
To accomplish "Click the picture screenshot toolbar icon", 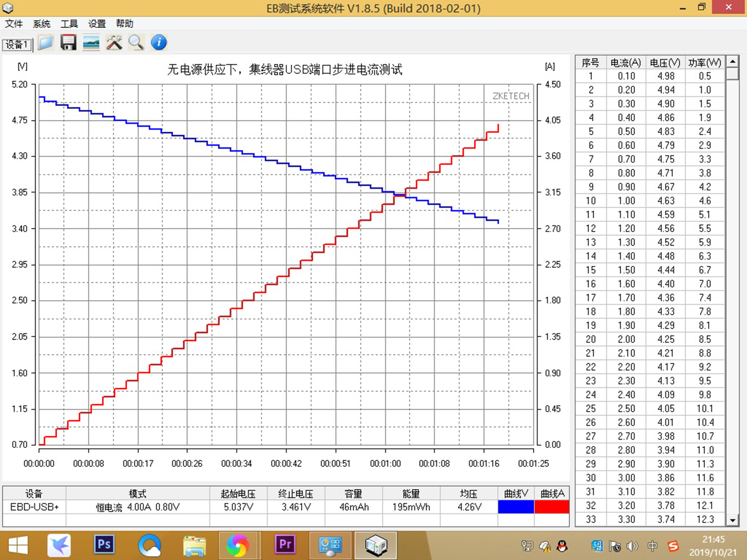I will pos(91,42).
